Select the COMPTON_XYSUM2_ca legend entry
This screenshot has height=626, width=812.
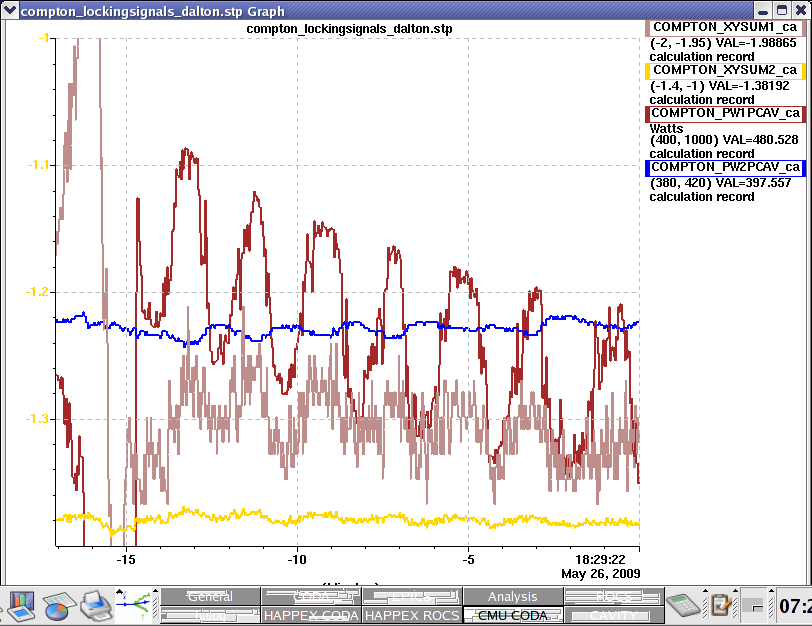[725, 71]
